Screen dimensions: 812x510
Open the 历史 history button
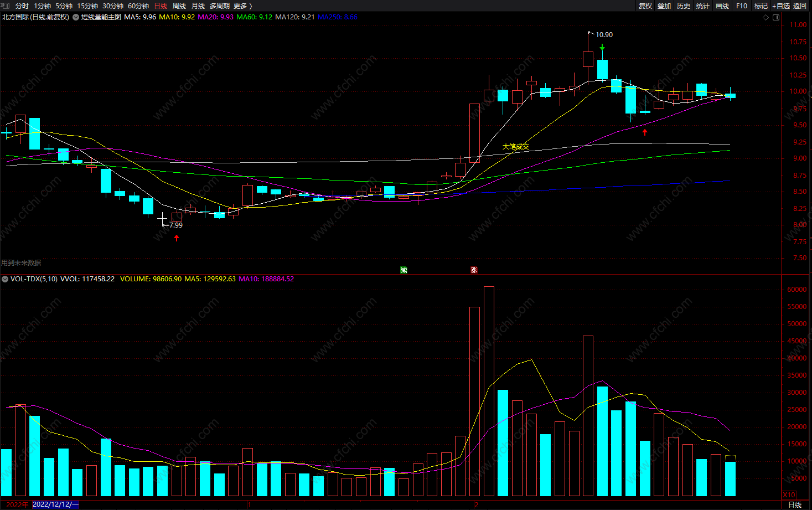click(x=684, y=6)
